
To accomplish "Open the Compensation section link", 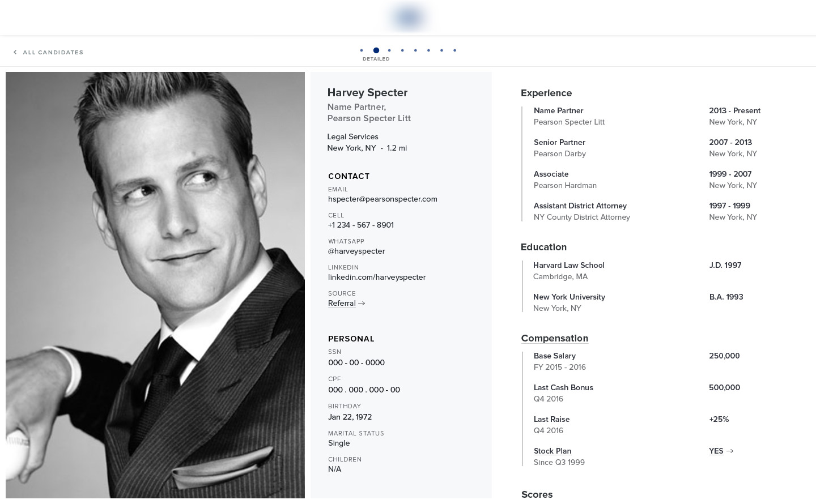I will click(x=554, y=338).
